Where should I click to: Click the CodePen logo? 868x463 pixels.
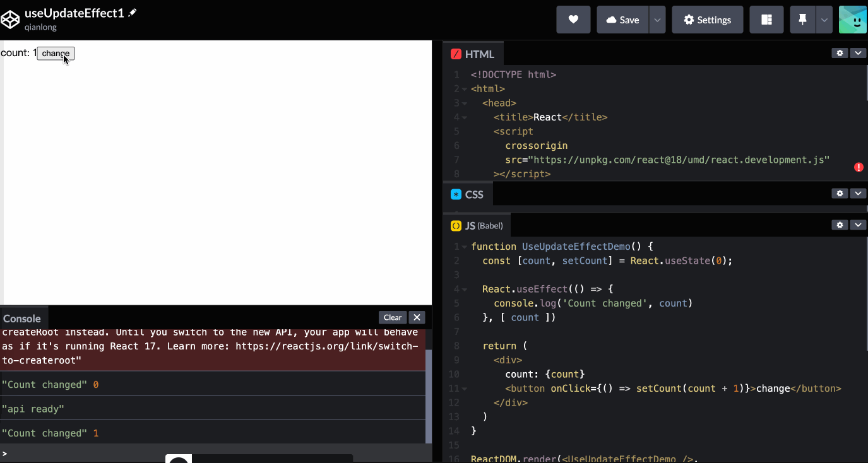pyautogui.click(x=11, y=20)
